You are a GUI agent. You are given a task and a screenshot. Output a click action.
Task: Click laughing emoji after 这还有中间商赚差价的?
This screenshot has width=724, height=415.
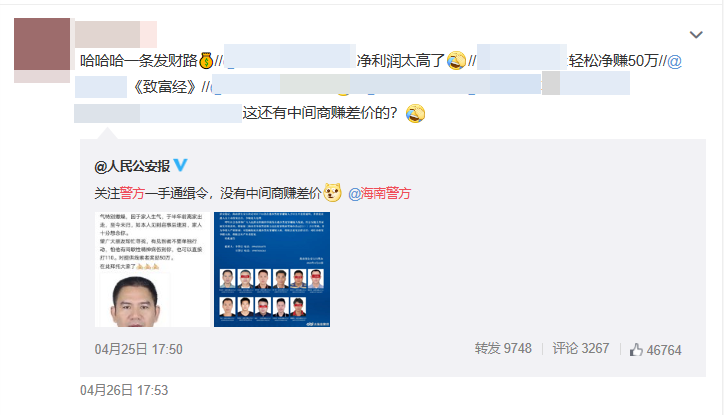click(415, 113)
